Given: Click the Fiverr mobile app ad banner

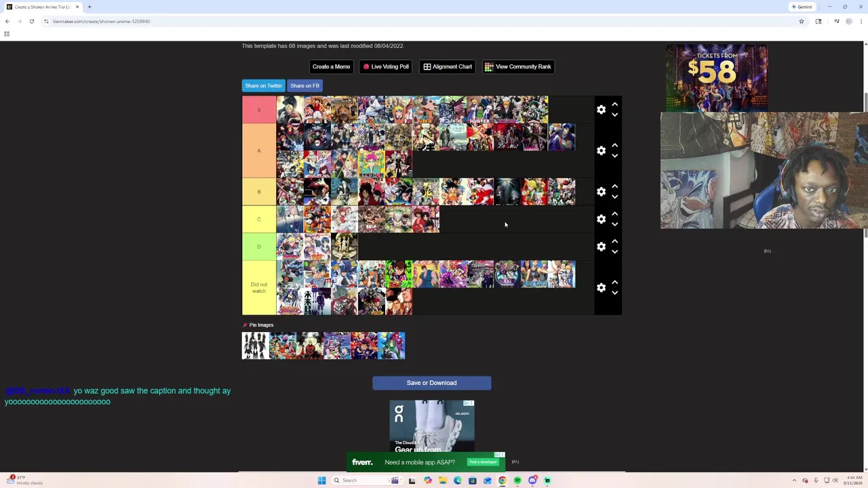Looking at the screenshot, I should 426,462.
